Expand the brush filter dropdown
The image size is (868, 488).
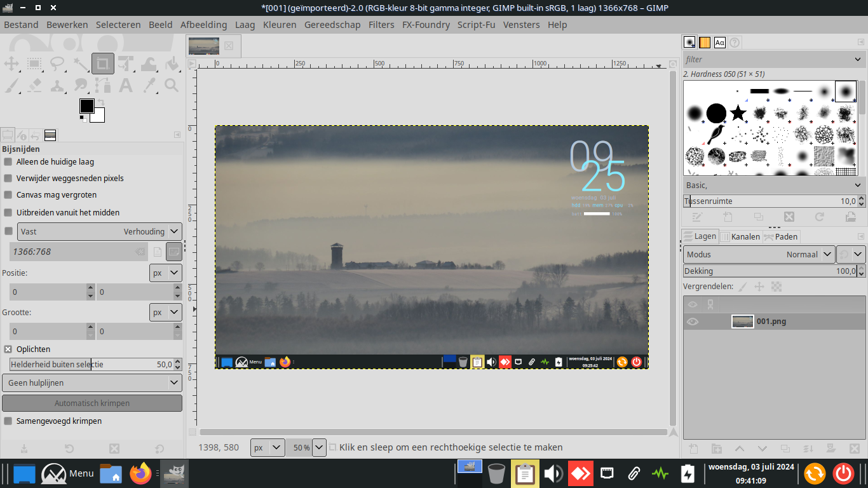[x=857, y=59]
